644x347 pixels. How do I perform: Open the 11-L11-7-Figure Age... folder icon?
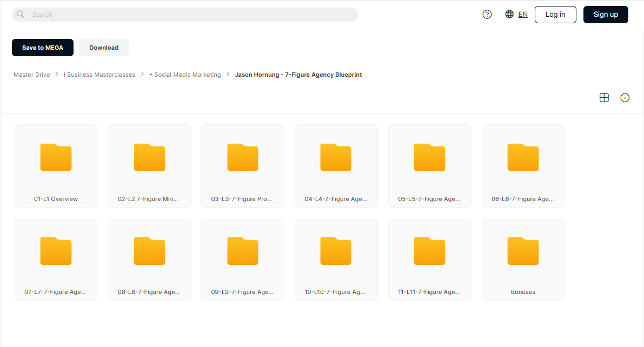(430, 251)
